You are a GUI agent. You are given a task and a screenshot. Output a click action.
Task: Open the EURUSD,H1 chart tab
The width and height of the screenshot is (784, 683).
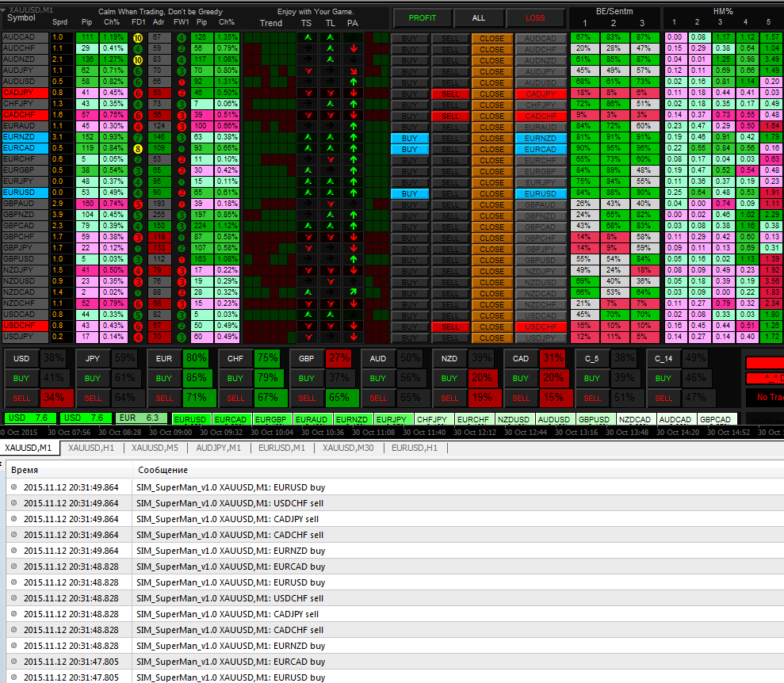tap(415, 448)
